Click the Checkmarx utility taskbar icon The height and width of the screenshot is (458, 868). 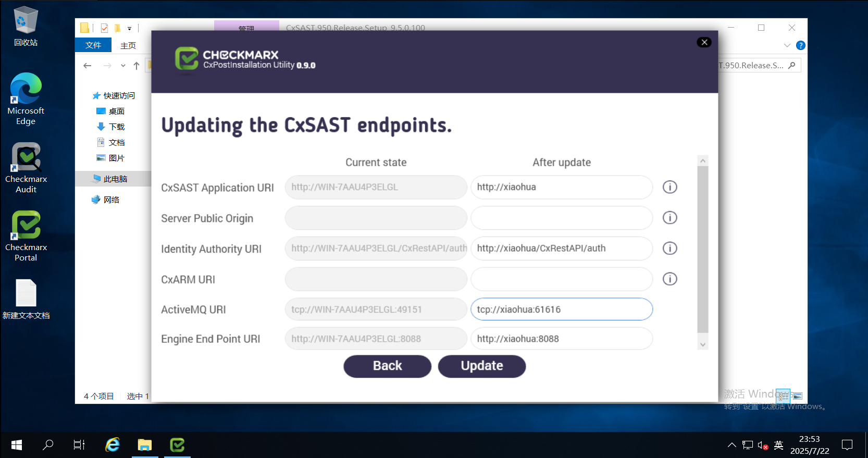coord(177,445)
